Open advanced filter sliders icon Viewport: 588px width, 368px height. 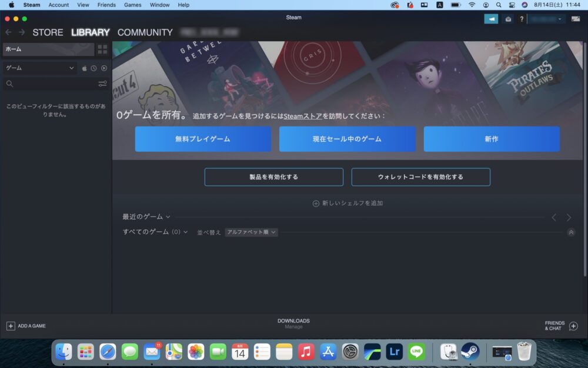(102, 84)
